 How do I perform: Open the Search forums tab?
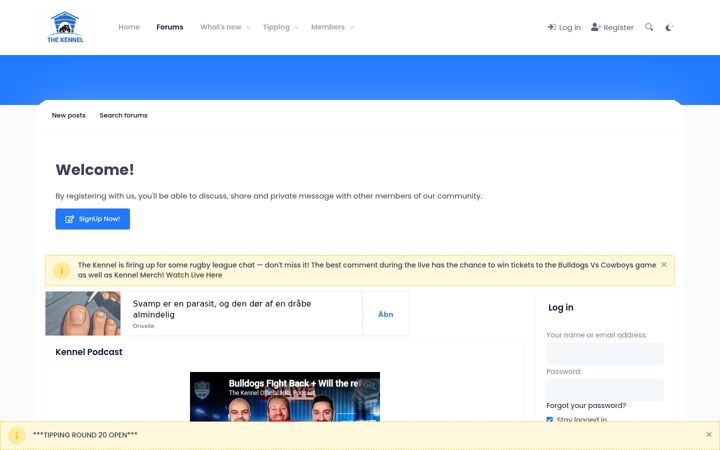point(124,115)
